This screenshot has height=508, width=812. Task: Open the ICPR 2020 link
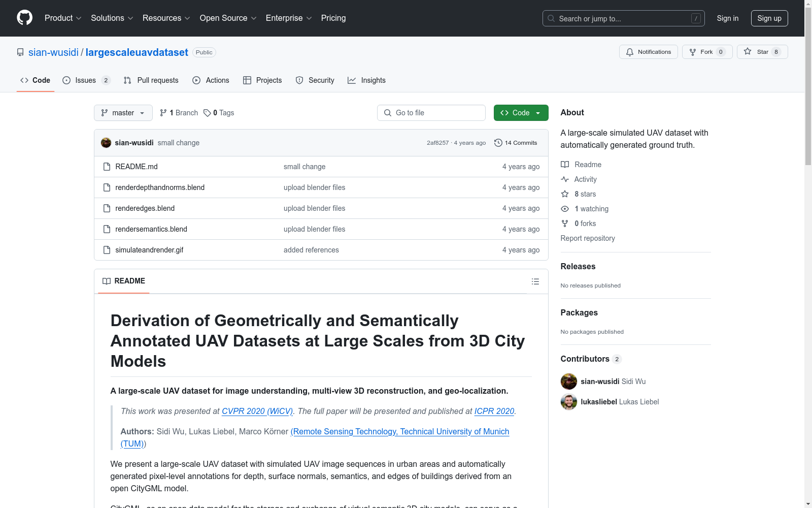(x=494, y=411)
